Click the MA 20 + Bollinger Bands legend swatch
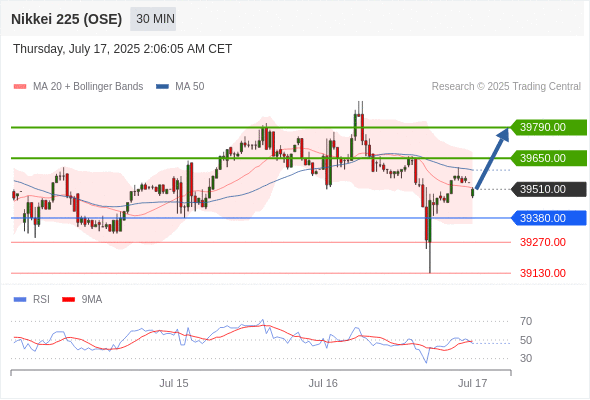 coord(20,87)
